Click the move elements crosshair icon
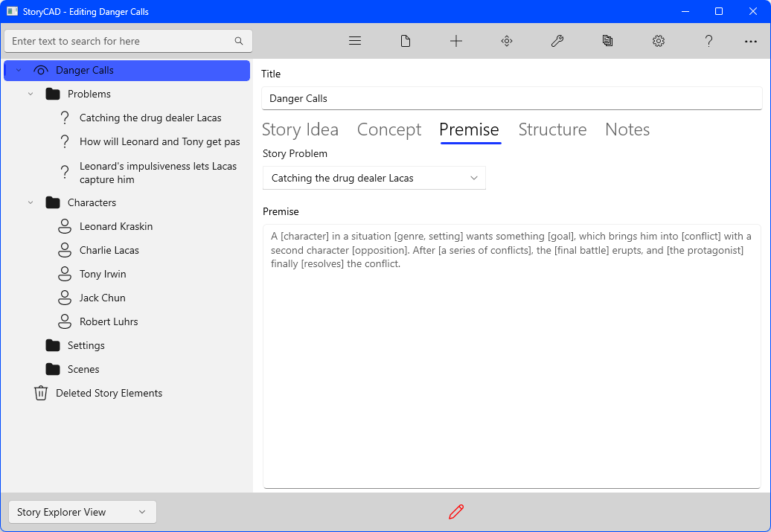 point(507,41)
